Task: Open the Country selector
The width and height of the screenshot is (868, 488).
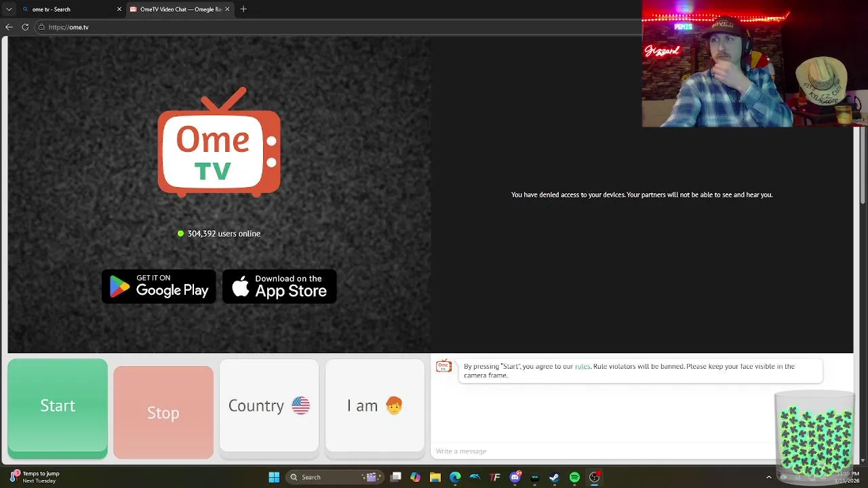Action: [x=269, y=405]
